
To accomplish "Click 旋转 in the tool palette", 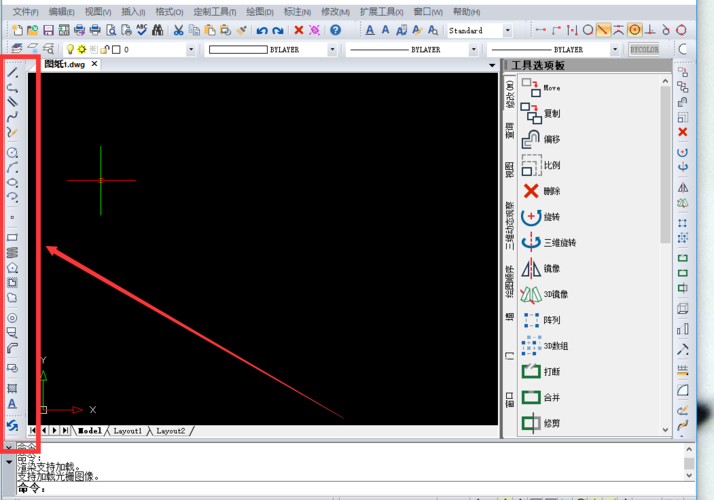I will click(541, 217).
